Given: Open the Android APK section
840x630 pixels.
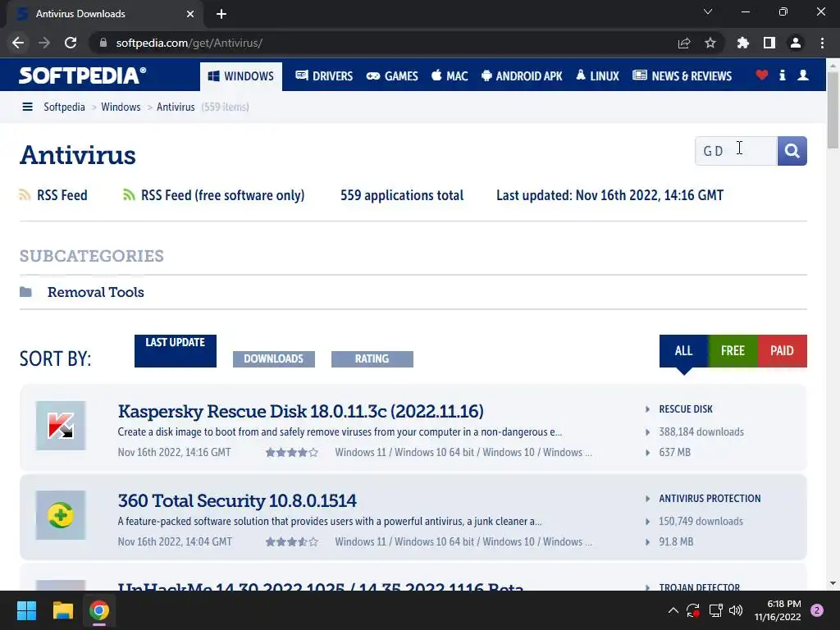Looking at the screenshot, I should 522,76.
